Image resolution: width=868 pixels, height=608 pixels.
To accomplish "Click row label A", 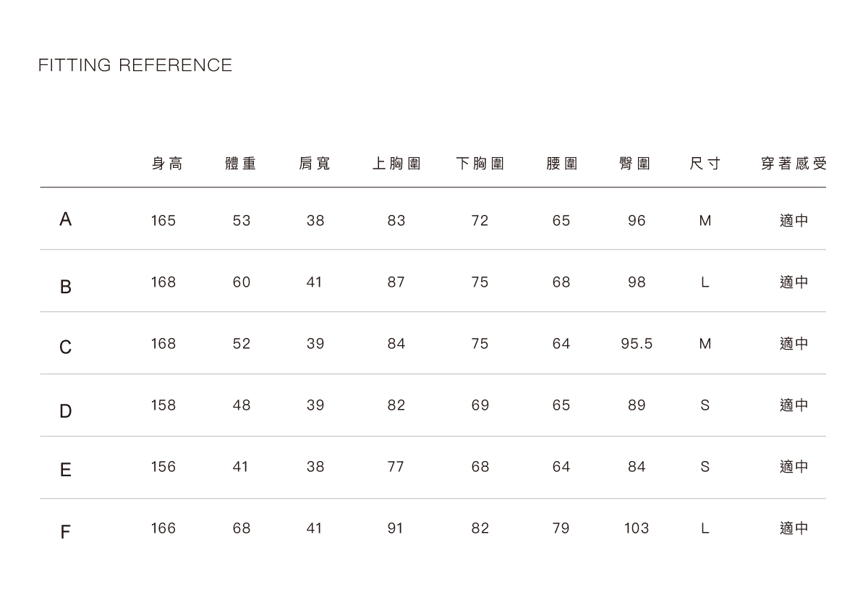I will pyautogui.click(x=66, y=219).
